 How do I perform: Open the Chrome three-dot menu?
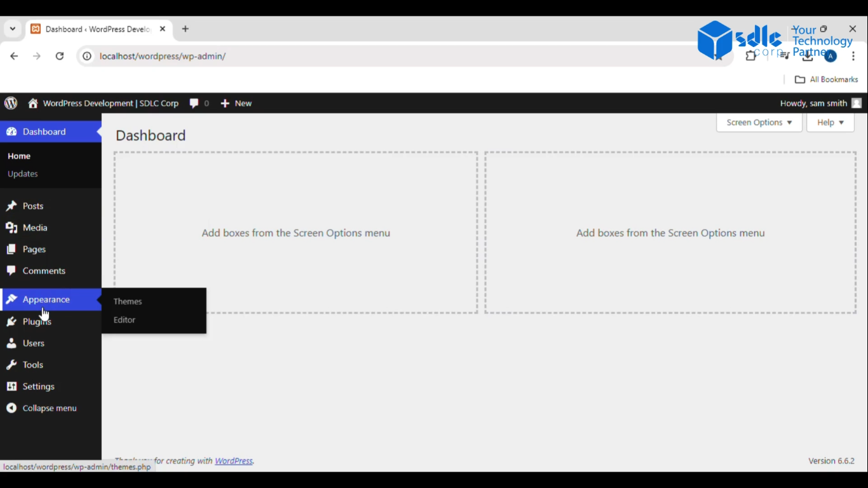[853, 56]
